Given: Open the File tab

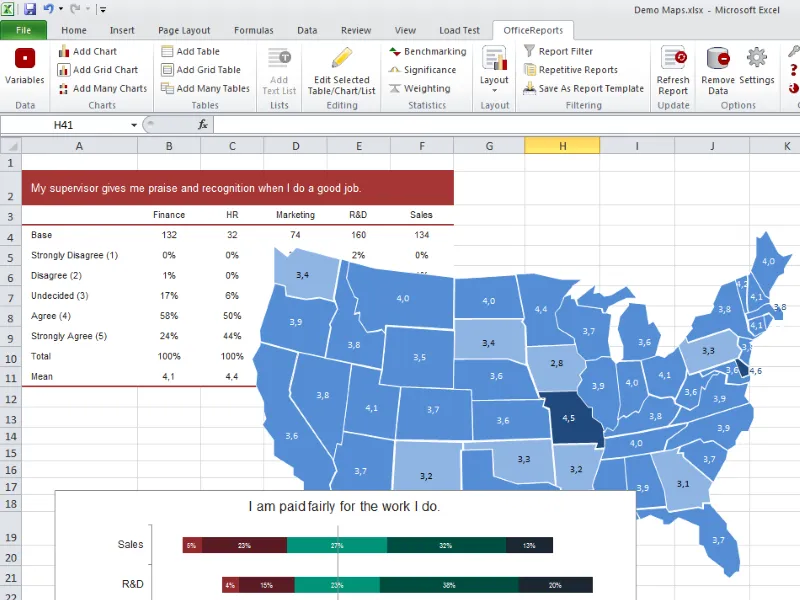Looking at the screenshot, I should pyautogui.click(x=23, y=30).
